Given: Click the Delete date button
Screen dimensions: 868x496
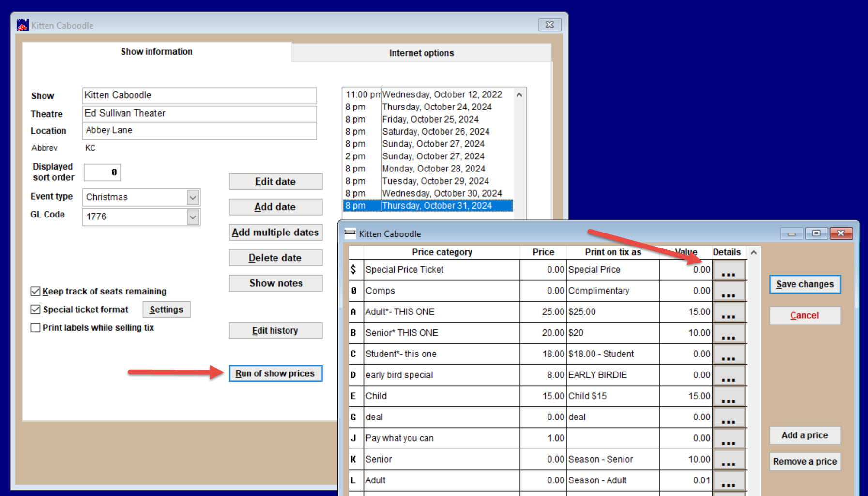Looking at the screenshot, I should click(x=275, y=258).
